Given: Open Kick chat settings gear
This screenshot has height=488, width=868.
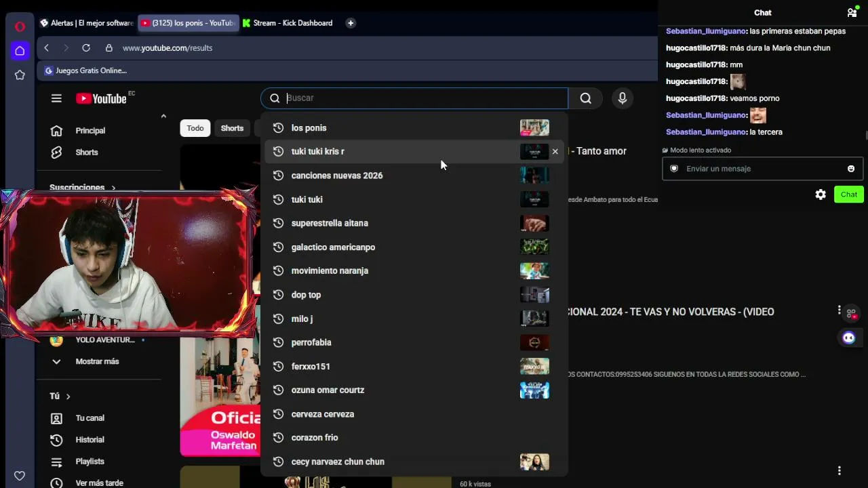Looking at the screenshot, I should point(821,195).
